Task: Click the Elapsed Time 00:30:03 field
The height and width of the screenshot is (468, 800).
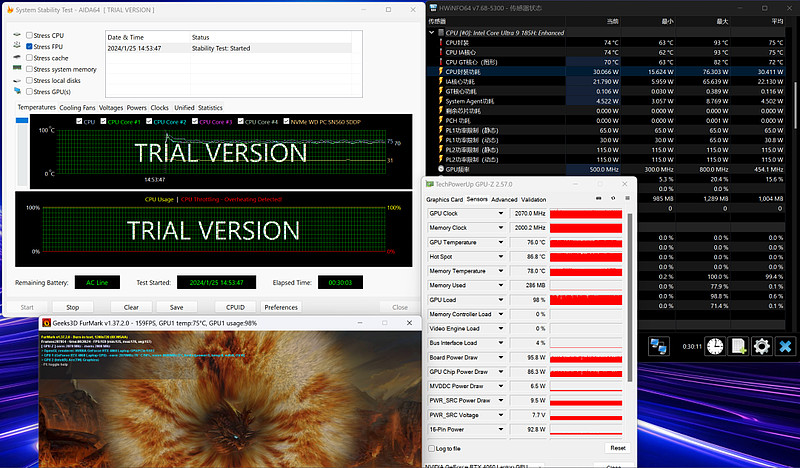Action: point(340,282)
